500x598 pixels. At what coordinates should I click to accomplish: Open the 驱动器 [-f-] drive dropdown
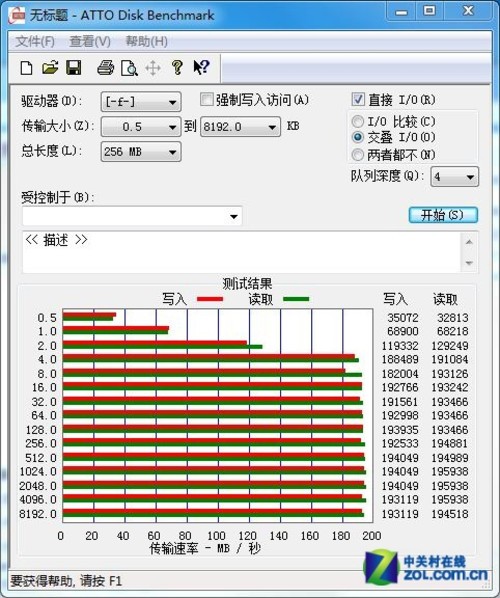point(141,102)
